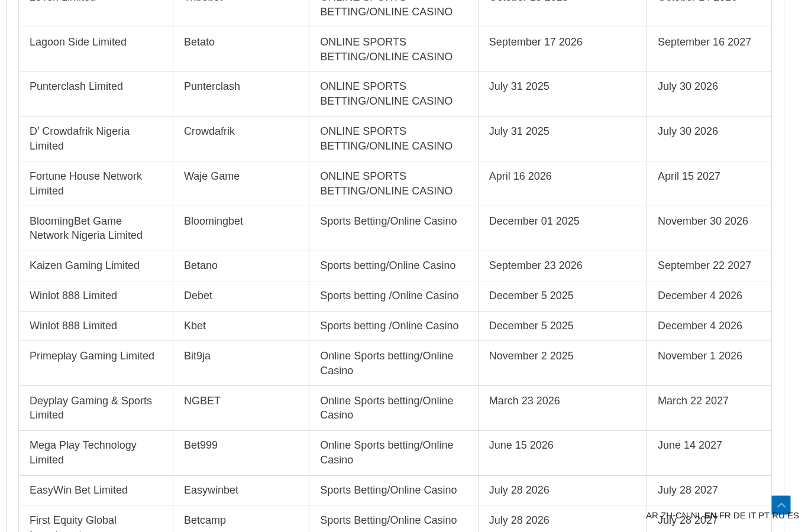The image size is (808, 532).
Task: Click the Lagoon Side Limited cell
Action: [96, 49]
